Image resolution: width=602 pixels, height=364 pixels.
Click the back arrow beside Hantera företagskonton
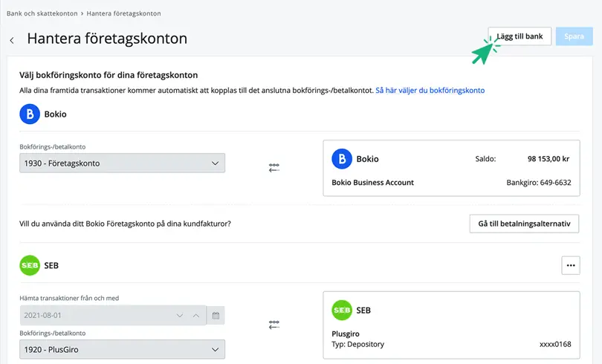(12, 40)
